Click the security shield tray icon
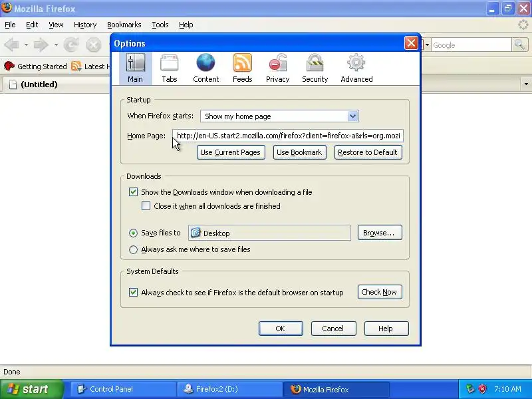 click(482, 389)
